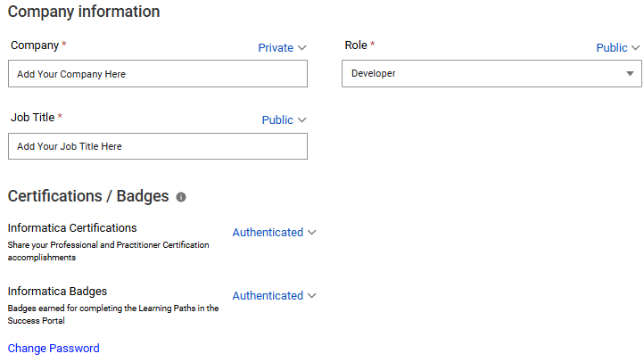The image size is (644, 362).
Task: Click the Job Title field label
Action: click(x=32, y=117)
